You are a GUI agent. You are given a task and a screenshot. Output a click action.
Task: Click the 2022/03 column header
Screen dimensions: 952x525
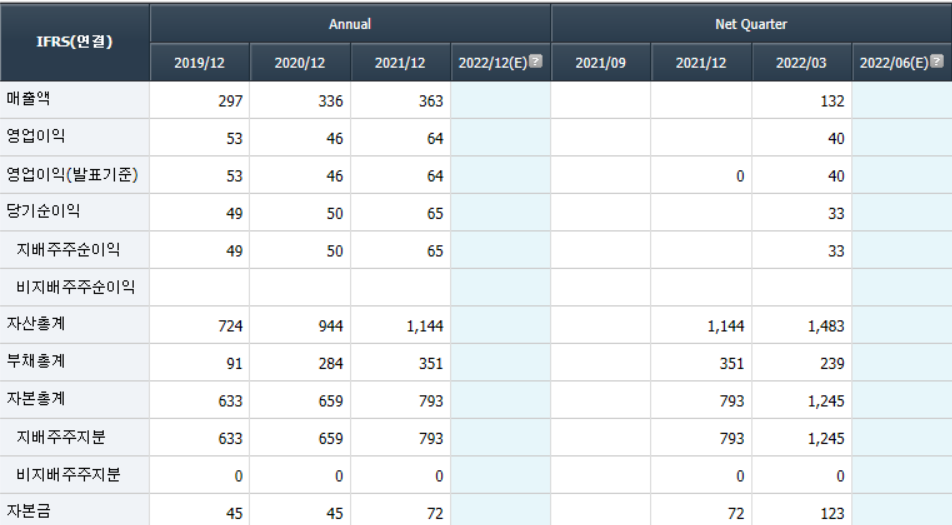(x=801, y=63)
